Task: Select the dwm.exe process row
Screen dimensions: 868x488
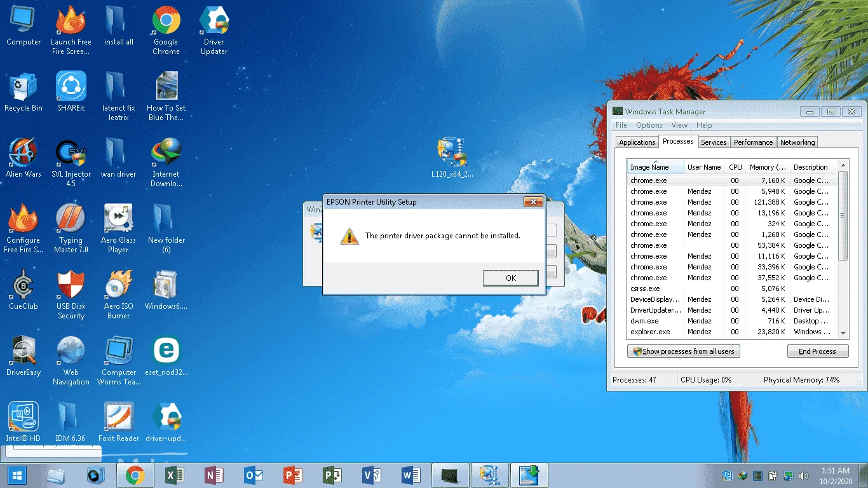Action: [732, 321]
